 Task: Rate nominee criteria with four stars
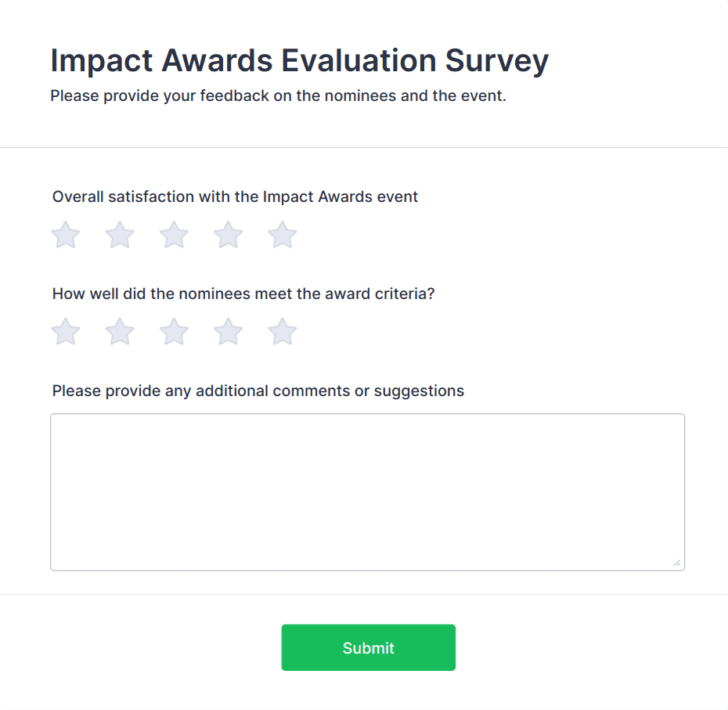click(x=228, y=331)
